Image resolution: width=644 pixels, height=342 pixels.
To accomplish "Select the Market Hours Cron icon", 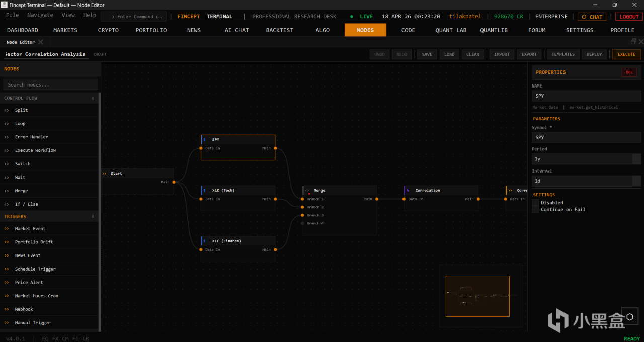I will click(7, 296).
